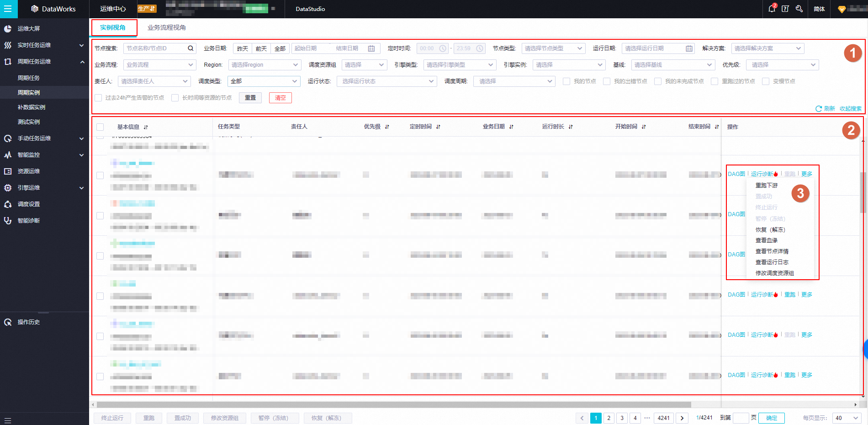This screenshot has width=868, height=425.
Task: Click the 手动任务运维 sidebar icon
Action: pyautogui.click(x=8, y=138)
